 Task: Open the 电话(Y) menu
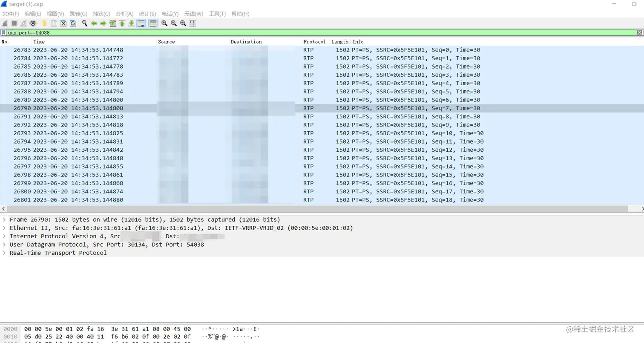[170, 14]
